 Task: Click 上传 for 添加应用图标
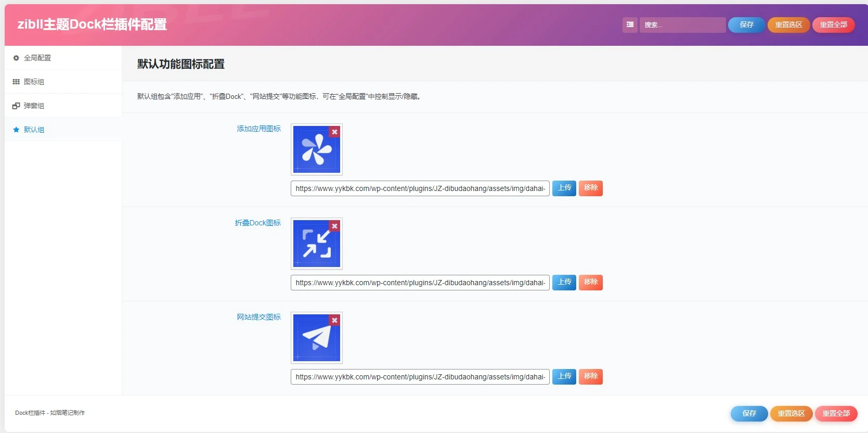[x=564, y=188]
